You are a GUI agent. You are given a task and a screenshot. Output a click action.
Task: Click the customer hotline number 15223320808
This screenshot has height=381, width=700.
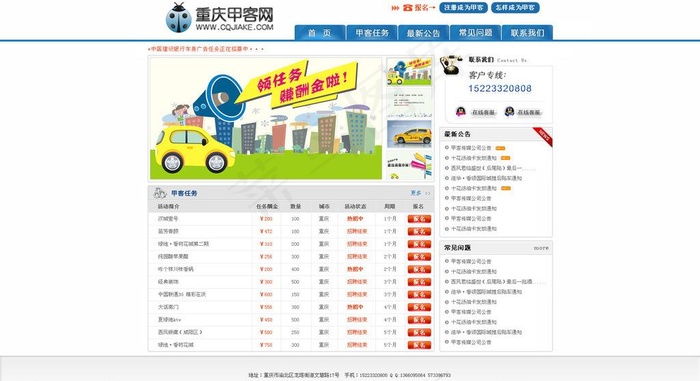point(500,88)
